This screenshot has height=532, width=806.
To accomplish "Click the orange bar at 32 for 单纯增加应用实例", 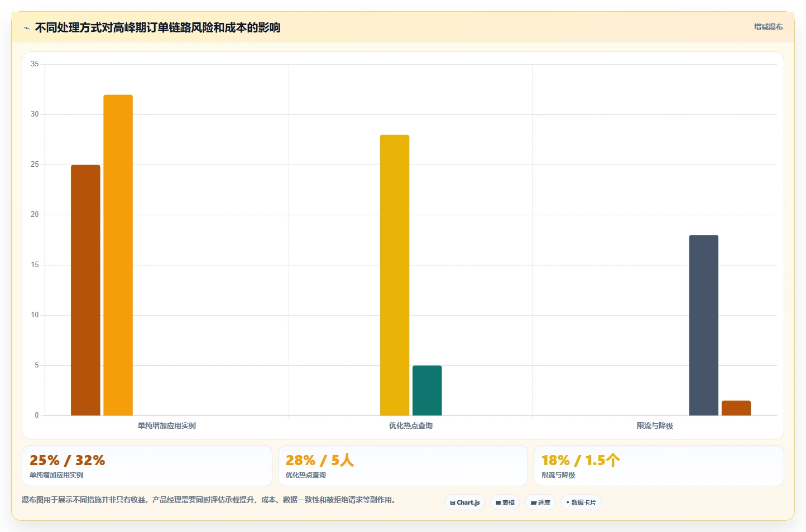I will click(x=118, y=255).
